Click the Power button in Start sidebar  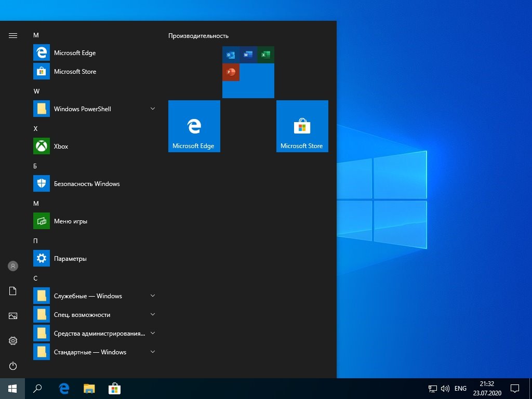(13, 366)
